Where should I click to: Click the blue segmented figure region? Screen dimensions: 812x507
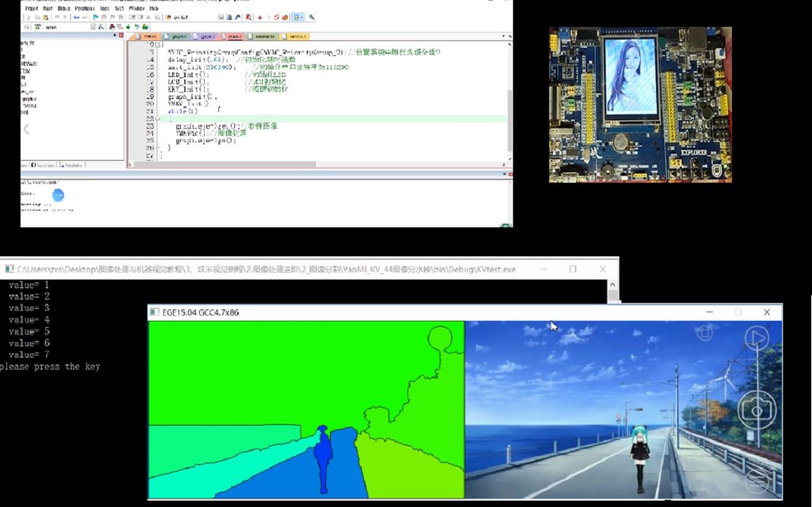tap(322, 460)
